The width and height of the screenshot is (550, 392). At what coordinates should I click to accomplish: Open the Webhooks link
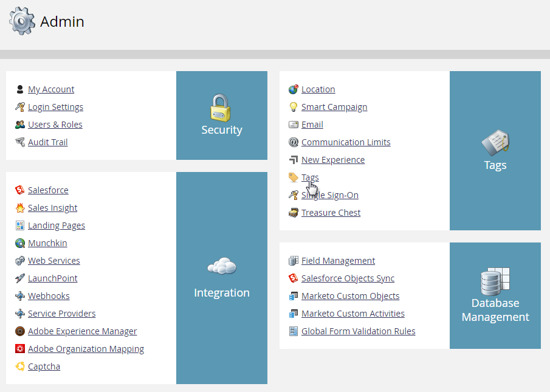[x=49, y=296]
